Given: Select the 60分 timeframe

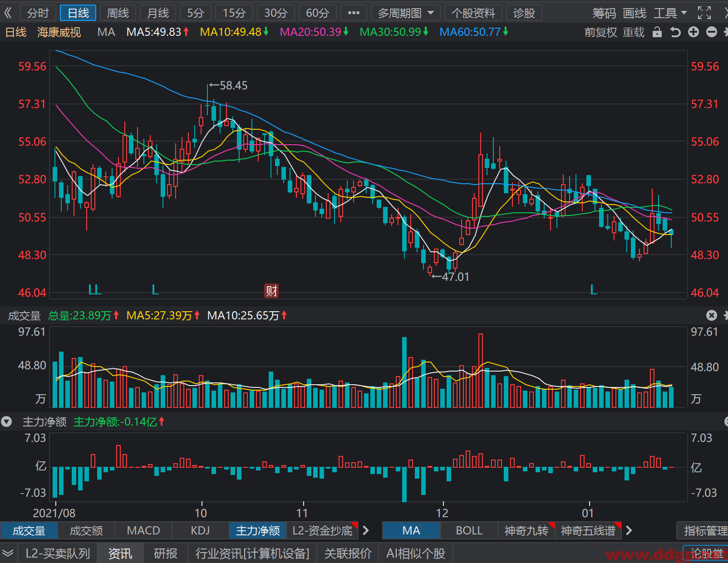Looking at the screenshot, I should coord(318,13).
